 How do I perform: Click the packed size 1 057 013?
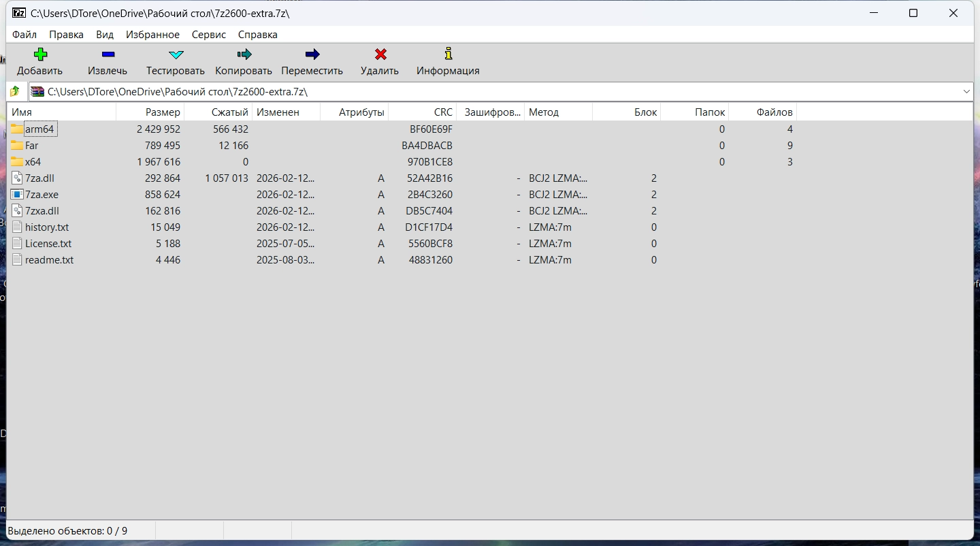[227, 178]
